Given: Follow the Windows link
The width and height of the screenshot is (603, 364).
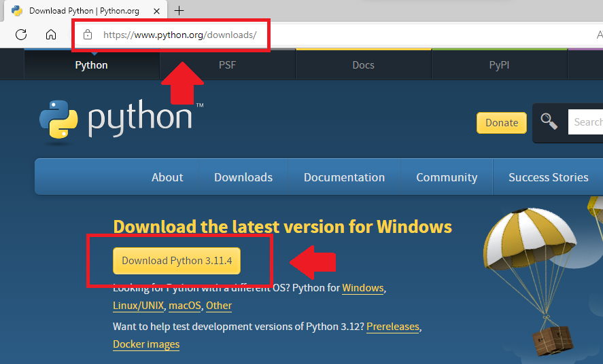Looking at the screenshot, I should pos(363,288).
